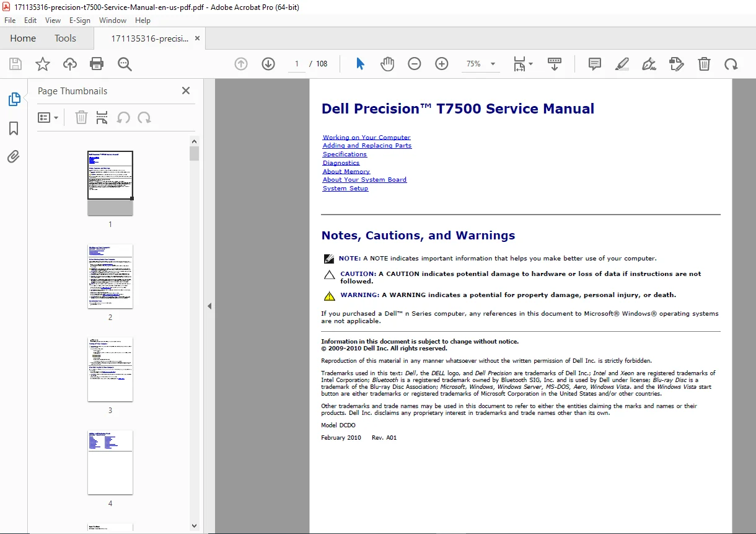Select page 3 thumbnail

coord(110,369)
